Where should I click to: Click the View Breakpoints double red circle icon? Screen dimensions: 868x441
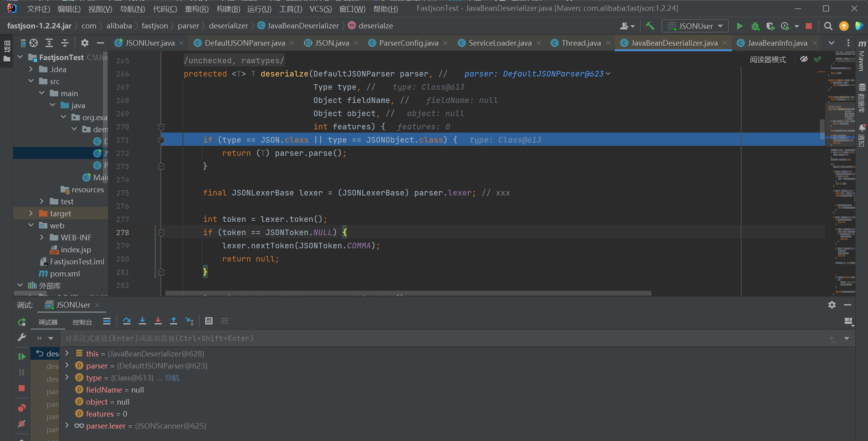point(22,408)
